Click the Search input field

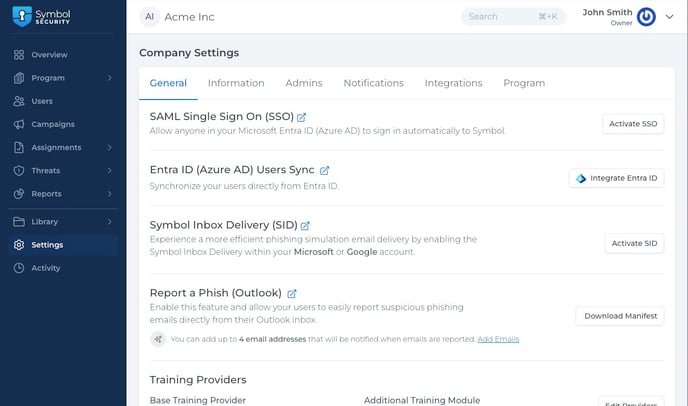[513, 17]
